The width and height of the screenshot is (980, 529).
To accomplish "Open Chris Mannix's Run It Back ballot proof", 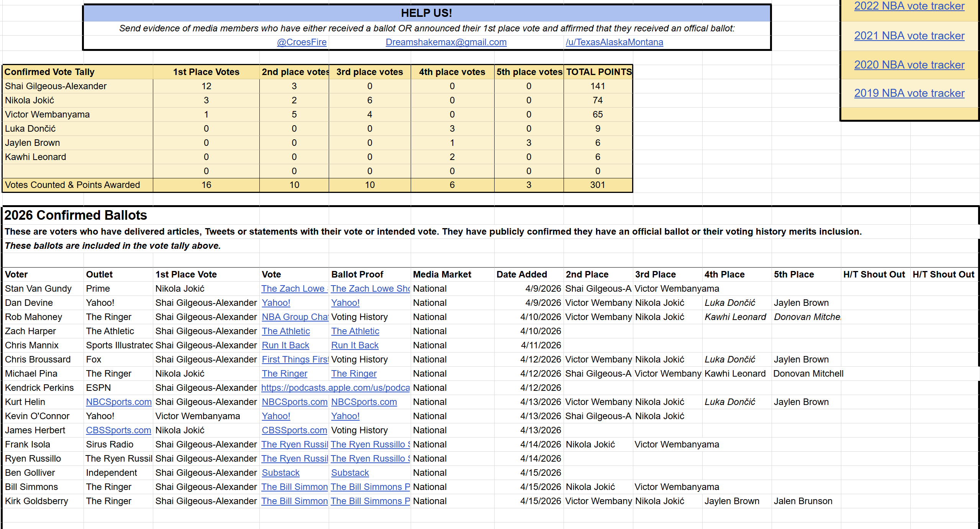I will pos(354,345).
